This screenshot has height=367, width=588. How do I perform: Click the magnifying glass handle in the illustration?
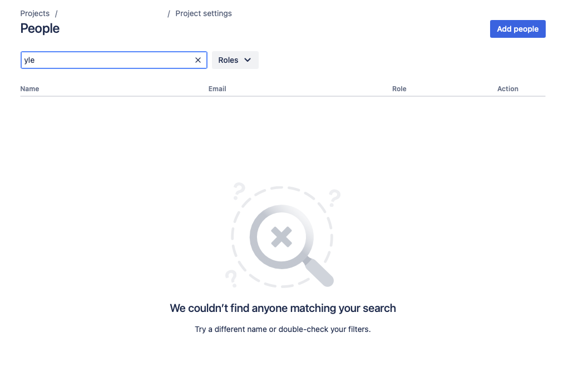pos(319,272)
